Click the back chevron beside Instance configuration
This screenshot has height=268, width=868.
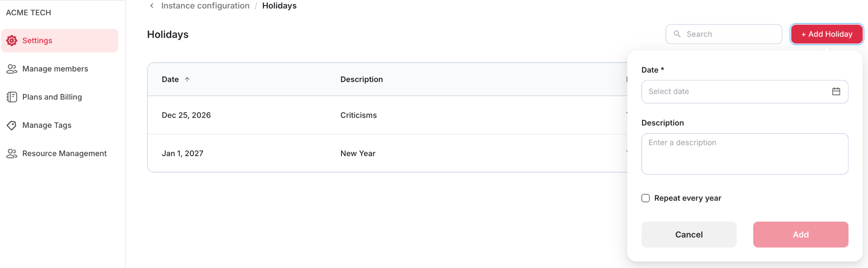pos(152,6)
